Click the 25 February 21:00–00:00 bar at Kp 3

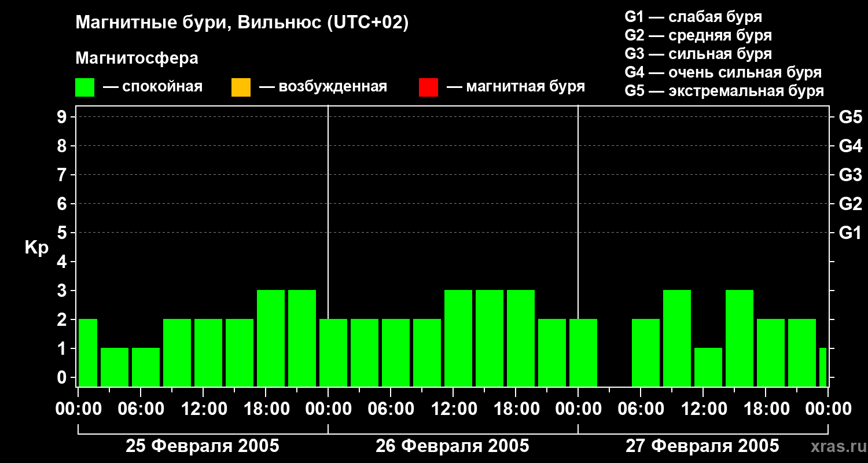302,338
